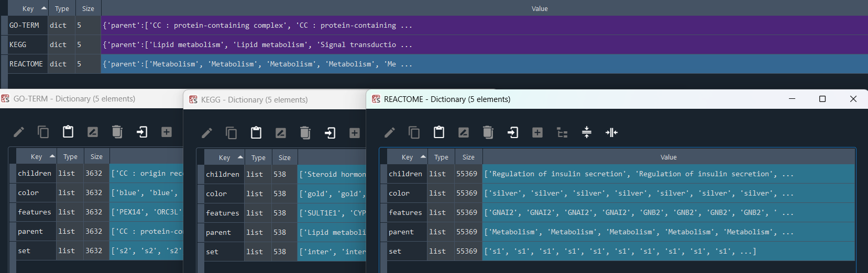Select the GO-TERM variable row

coord(438,25)
